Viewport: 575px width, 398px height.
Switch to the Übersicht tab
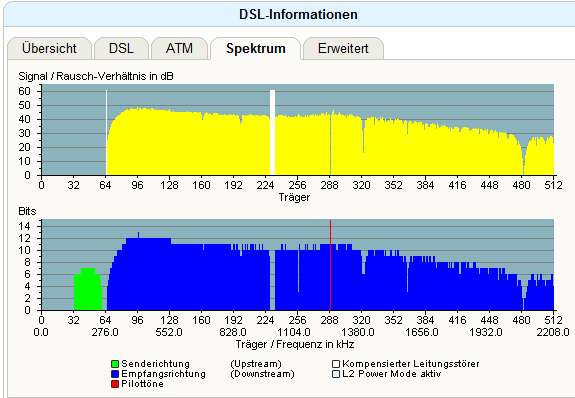(x=49, y=48)
